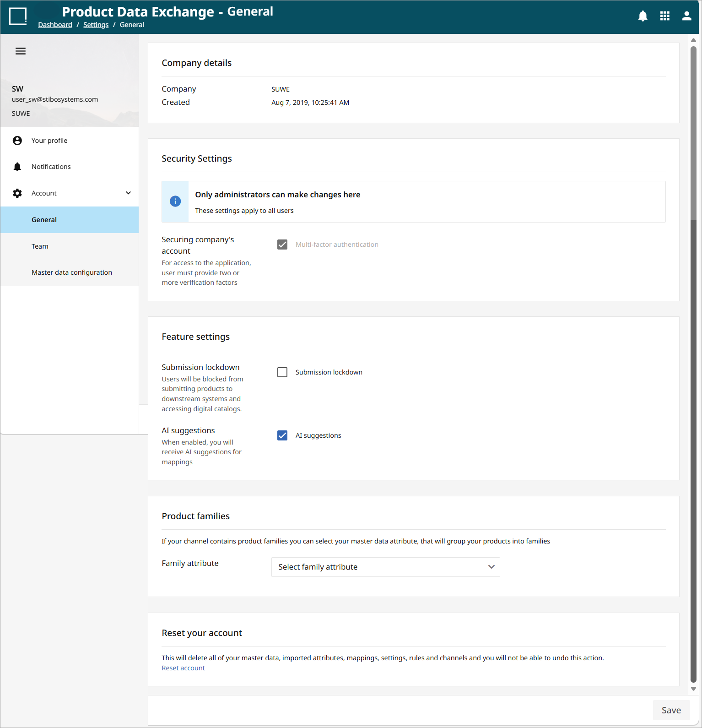Viewport: 702px width, 728px height.
Task: Click the Save button
Action: point(671,710)
